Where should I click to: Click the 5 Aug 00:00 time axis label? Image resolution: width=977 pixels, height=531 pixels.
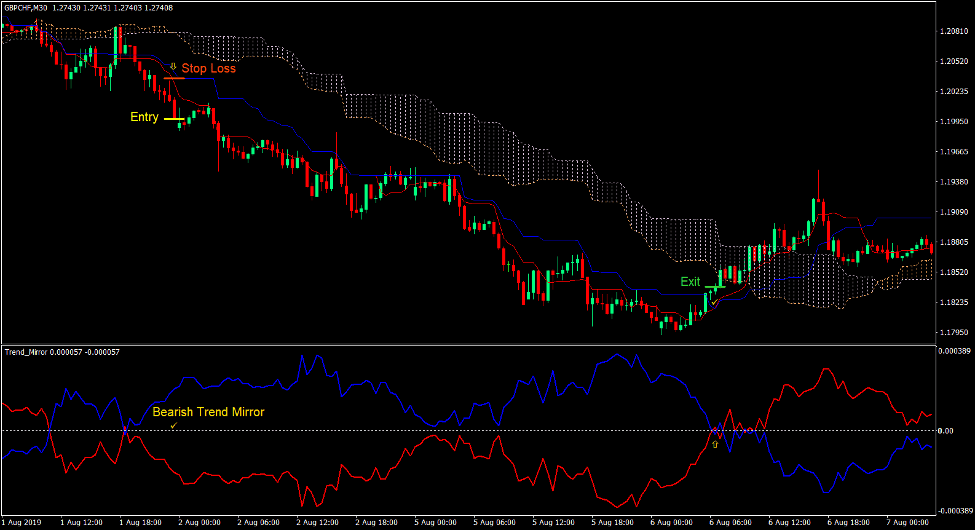coord(435,523)
